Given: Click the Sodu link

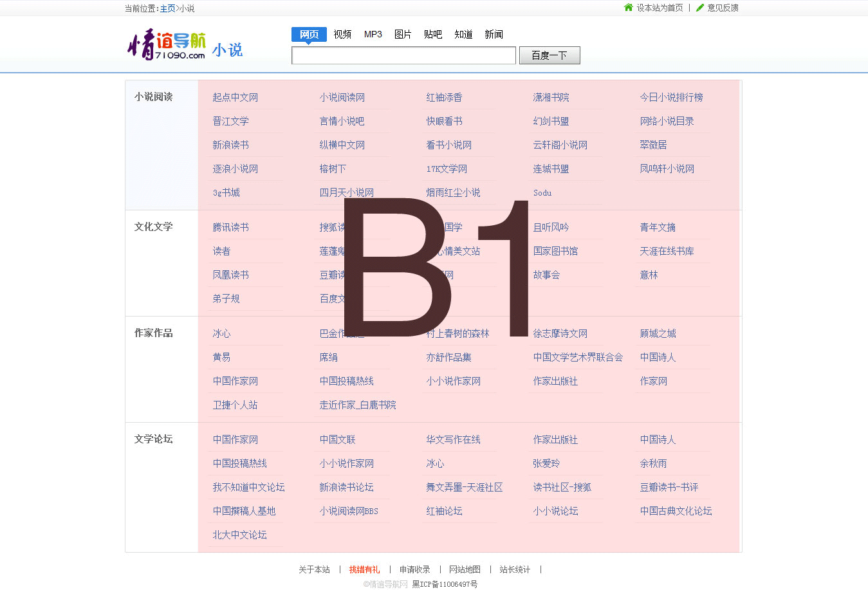Looking at the screenshot, I should [542, 192].
